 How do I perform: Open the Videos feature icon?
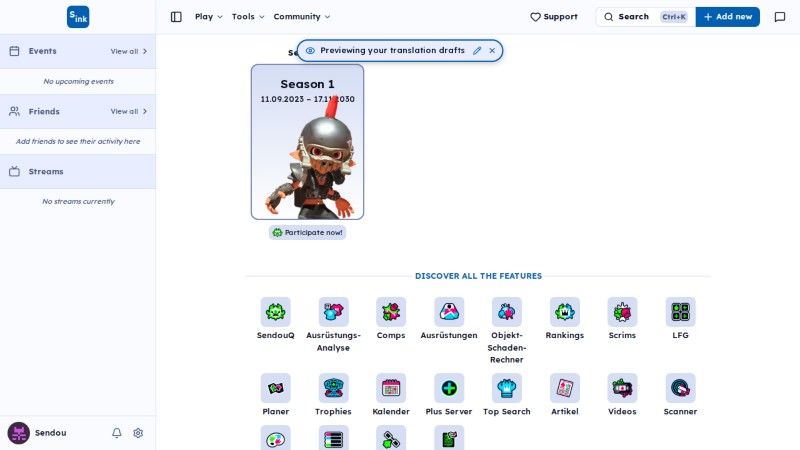tap(622, 388)
